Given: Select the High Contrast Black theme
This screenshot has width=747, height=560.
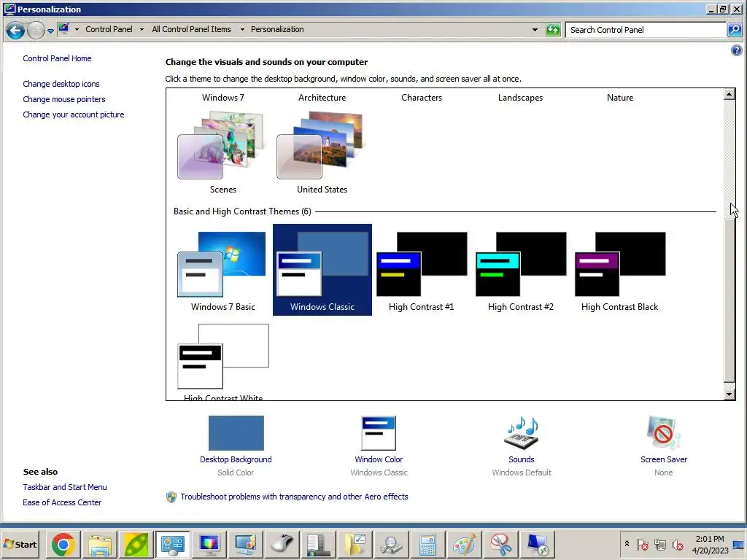Looking at the screenshot, I should (620, 270).
